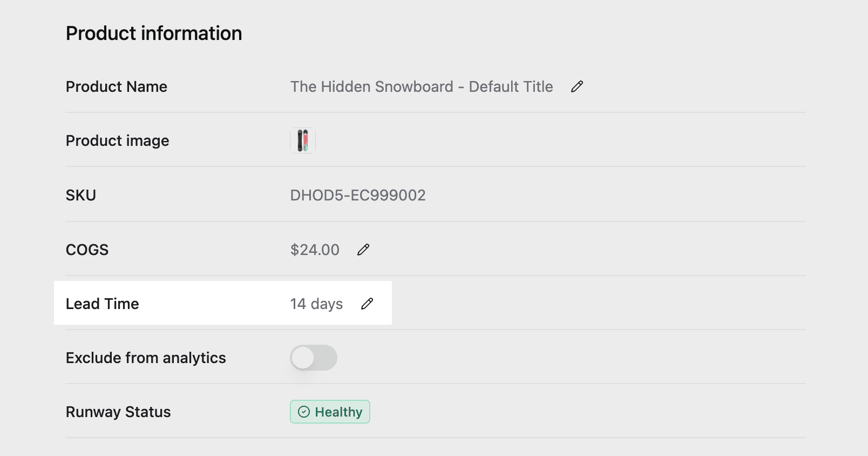Viewport: 868px width, 456px height.
Task: Click the 'Default Title' variant text
Action: 511,86
